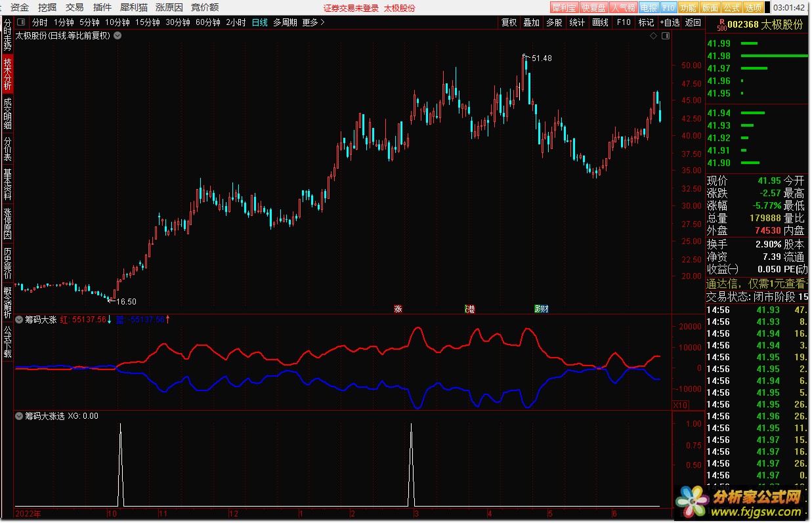Viewport: 812px width, 523px height.
Task: Open the 交易 menu
Action: coord(75,8)
